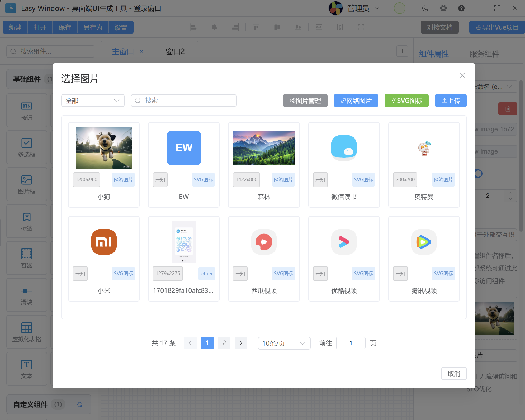The image size is (525, 420).
Task: Close the 选择图片 dialog
Action: (x=462, y=75)
